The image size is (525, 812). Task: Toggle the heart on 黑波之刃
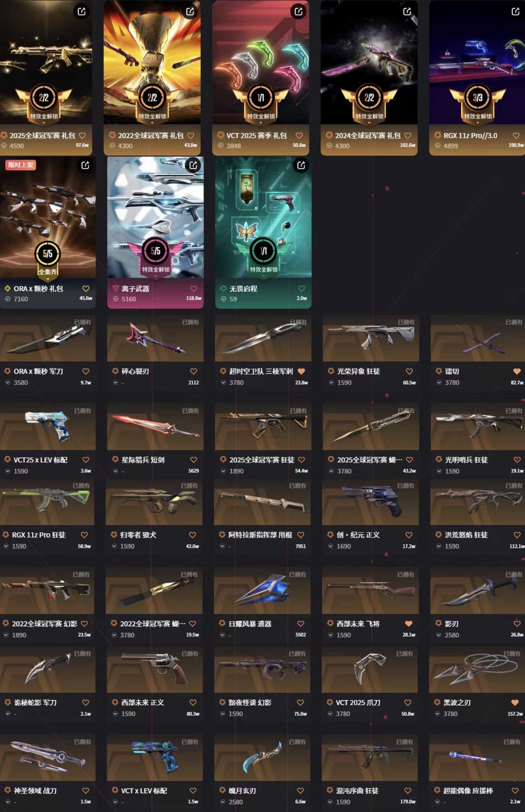click(515, 703)
